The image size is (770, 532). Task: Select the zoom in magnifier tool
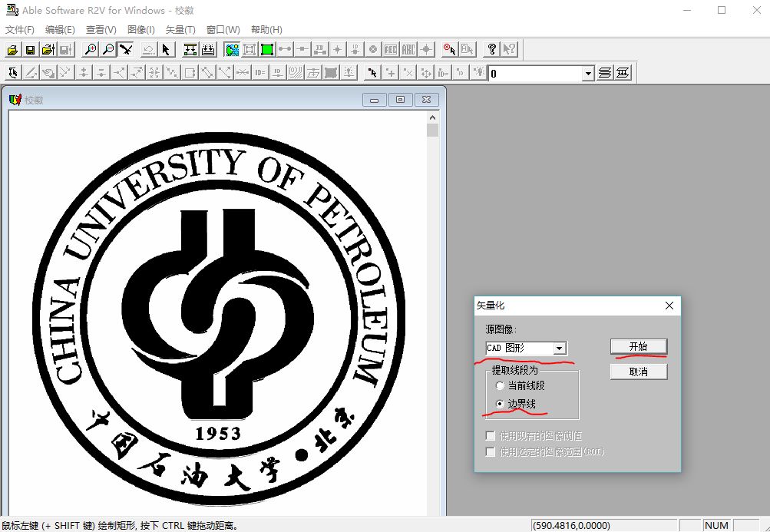(x=91, y=50)
